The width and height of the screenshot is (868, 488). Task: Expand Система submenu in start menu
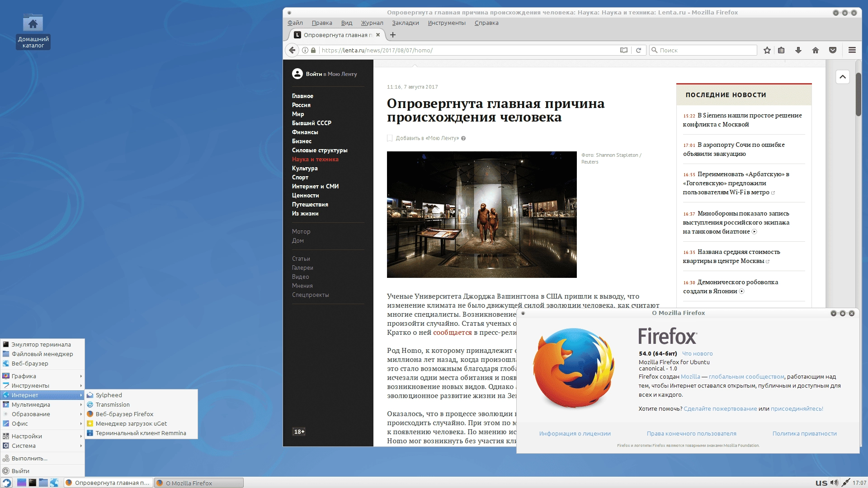(x=42, y=446)
